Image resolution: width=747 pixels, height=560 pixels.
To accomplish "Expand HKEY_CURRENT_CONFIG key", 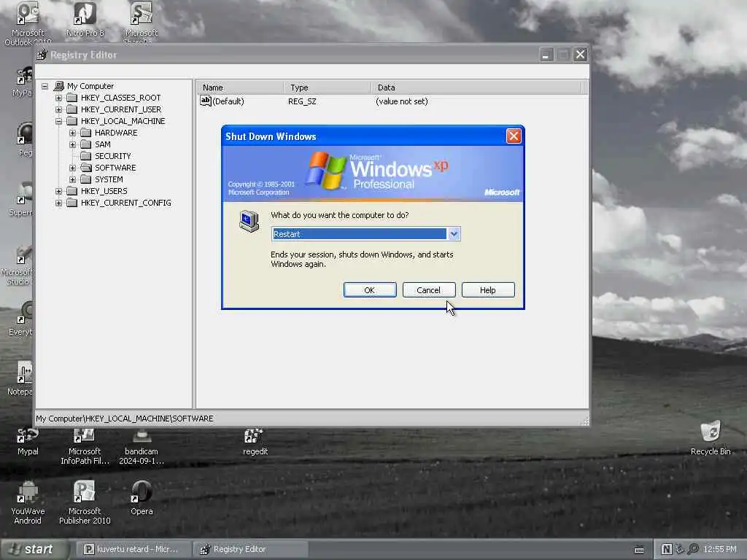I will [58, 203].
